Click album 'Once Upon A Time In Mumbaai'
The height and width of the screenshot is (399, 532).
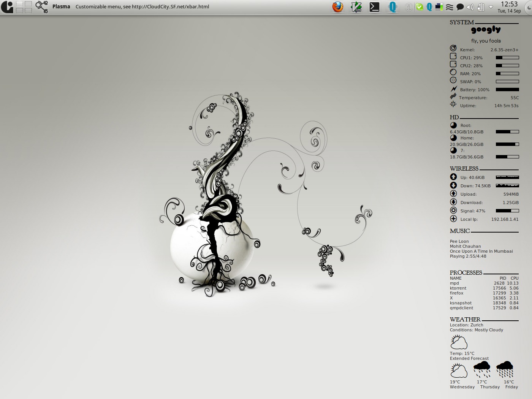point(481,251)
